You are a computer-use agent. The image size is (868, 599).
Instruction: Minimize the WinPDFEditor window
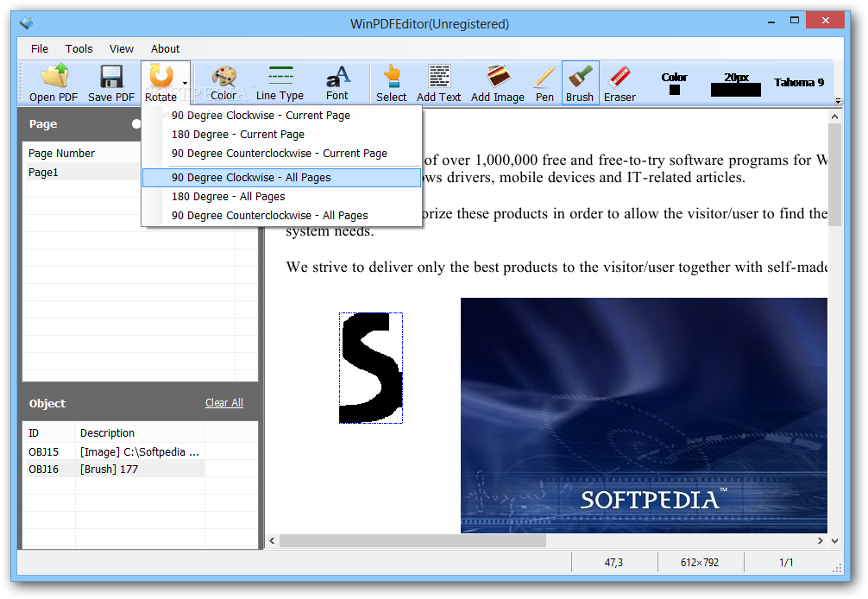coord(771,21)
